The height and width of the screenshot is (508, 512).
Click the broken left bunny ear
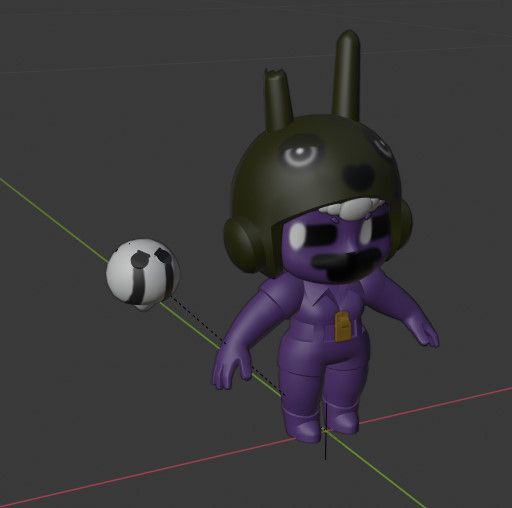tap(278, 97)
